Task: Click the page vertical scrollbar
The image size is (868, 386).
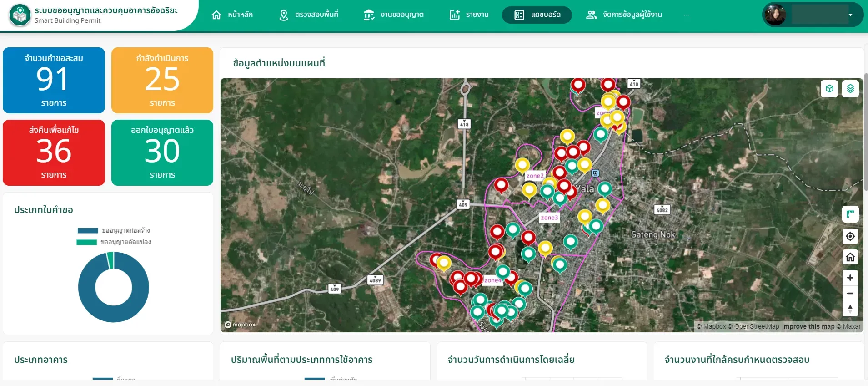Action: point(866,132)
